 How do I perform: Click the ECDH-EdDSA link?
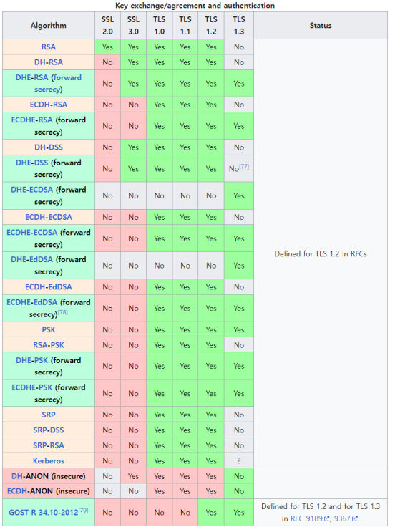tap(49, 286)
